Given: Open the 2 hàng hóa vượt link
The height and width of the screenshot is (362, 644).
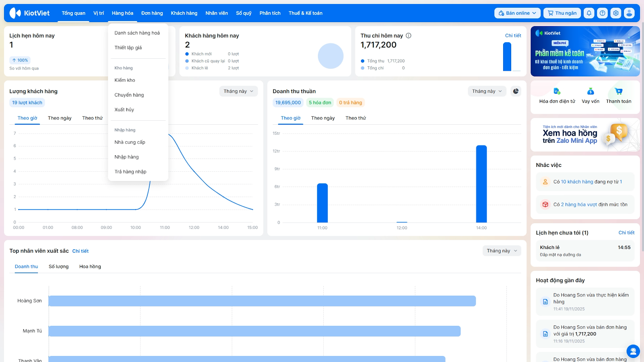Looking at the screenshot, I should pyautogui.click(x=579, y=205).
